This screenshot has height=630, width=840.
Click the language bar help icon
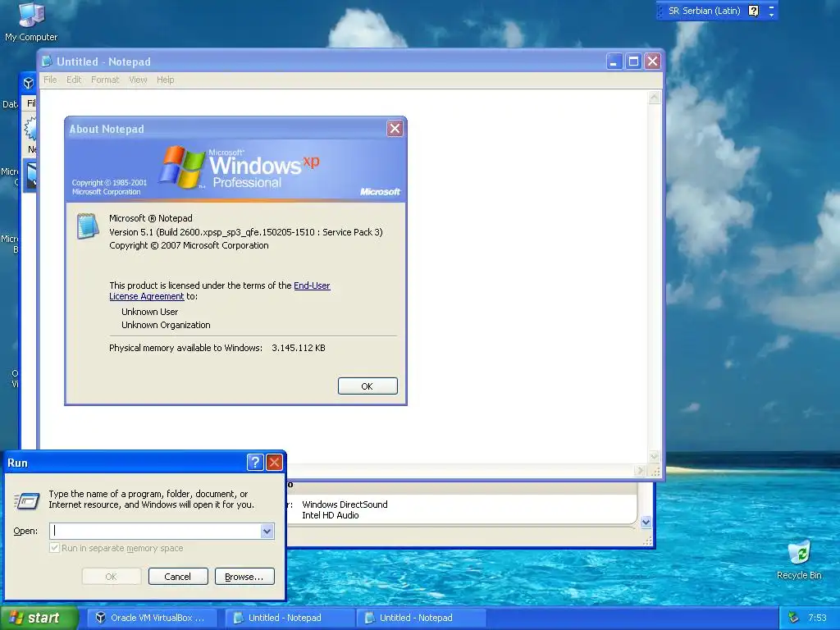753,11
